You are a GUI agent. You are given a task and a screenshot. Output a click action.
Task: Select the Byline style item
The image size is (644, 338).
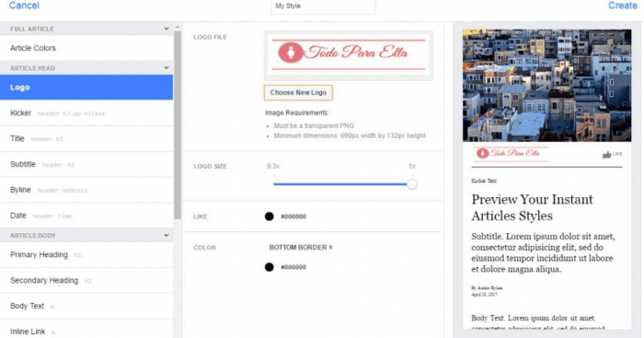pyautogui.click(x=86, y=190)
